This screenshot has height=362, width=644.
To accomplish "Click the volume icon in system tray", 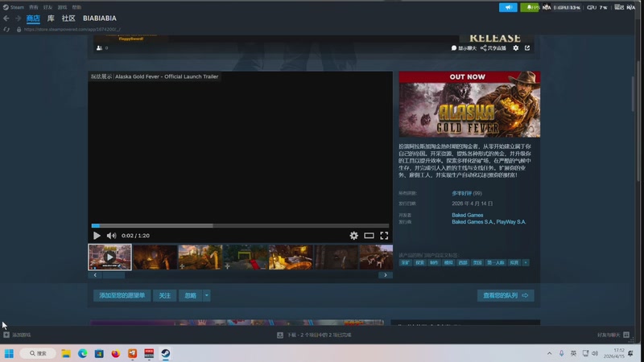I will coord(595,353).
